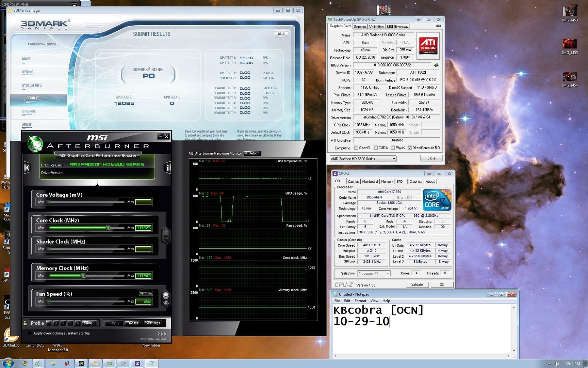Screen dimensions: 588x368
Task: Open the CPU-Z Memory tab
Action: pos(387,182)
